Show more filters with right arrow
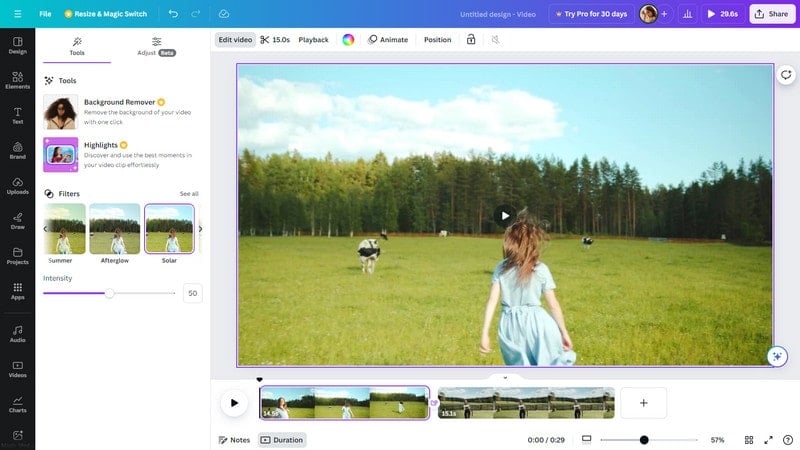 [x=201, y=229]
